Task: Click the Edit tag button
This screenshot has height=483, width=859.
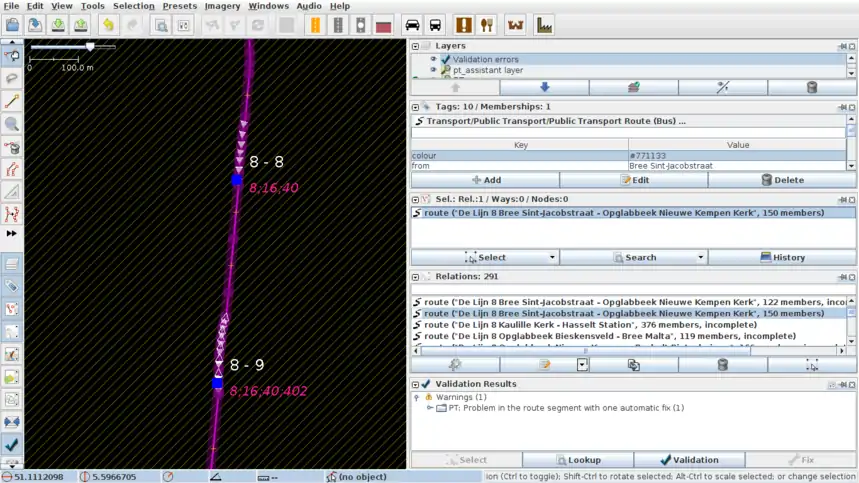Action: (x=633, y=180)
